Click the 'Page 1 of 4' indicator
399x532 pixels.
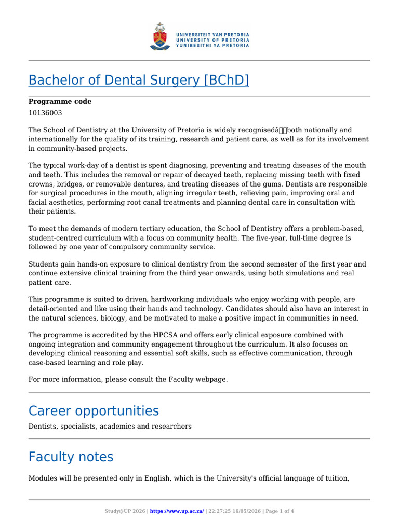click(280, 511)
